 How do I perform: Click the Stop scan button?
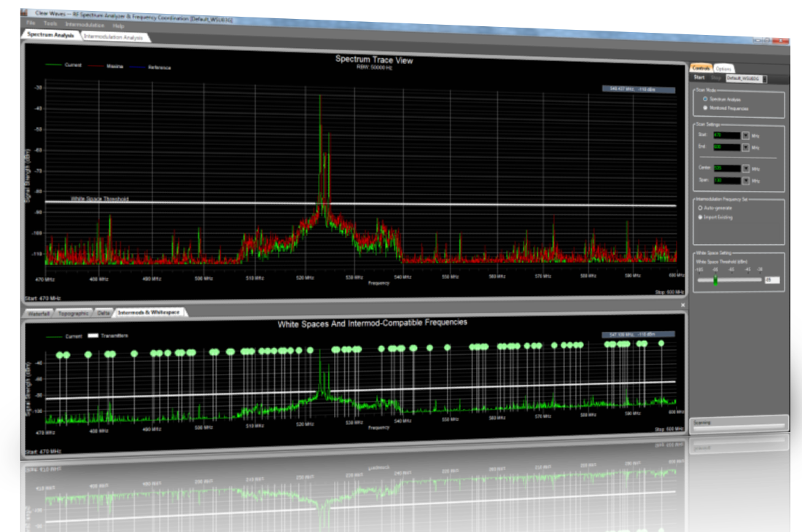click(x=715, y=78)
